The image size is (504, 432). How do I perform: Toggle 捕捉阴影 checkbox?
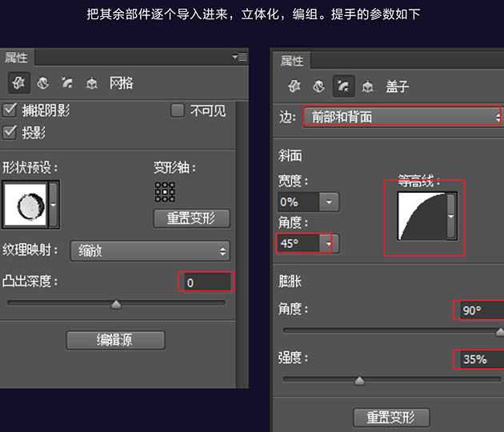pos(10,110)
